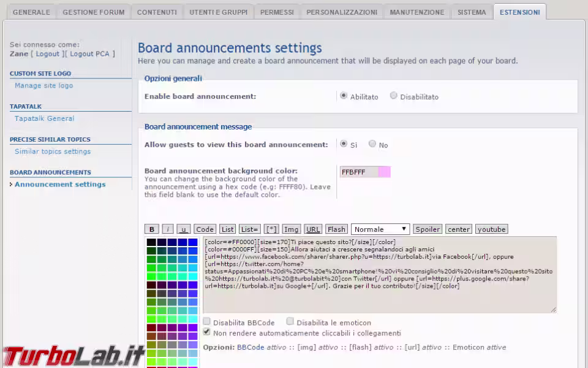This screenshot has height=368, width=588.
Task: Open Similar topics settings link
Action: coord(53,151)
